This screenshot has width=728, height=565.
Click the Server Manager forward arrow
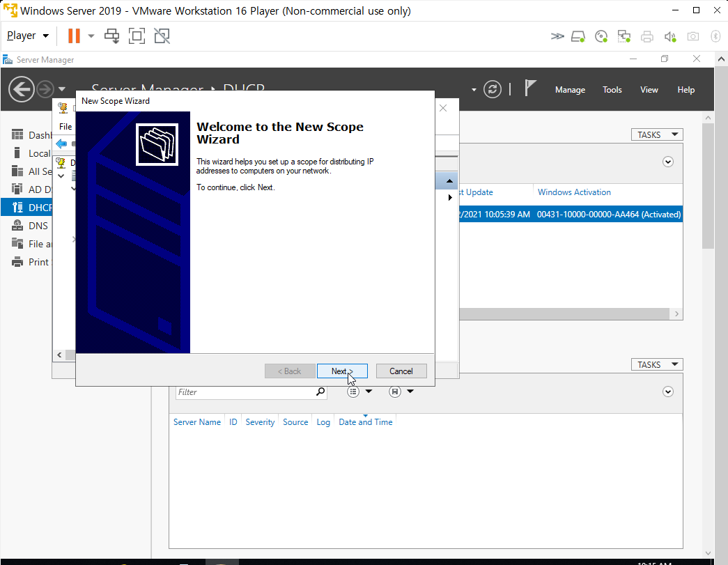(x=45, y=89)
